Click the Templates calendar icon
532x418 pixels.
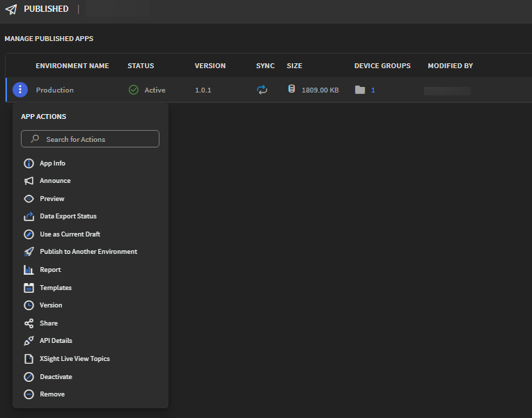tap(29, 288)
